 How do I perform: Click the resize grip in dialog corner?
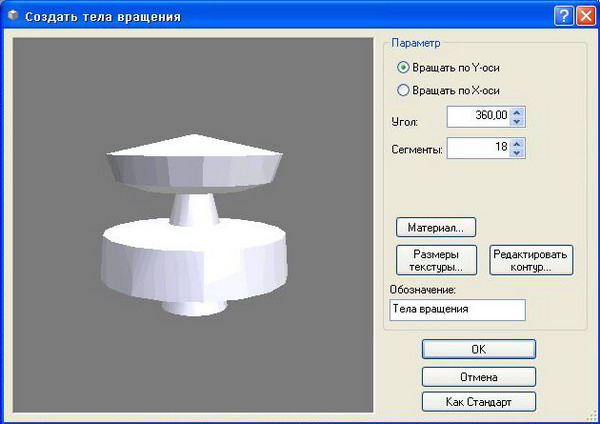coord(591,416)
